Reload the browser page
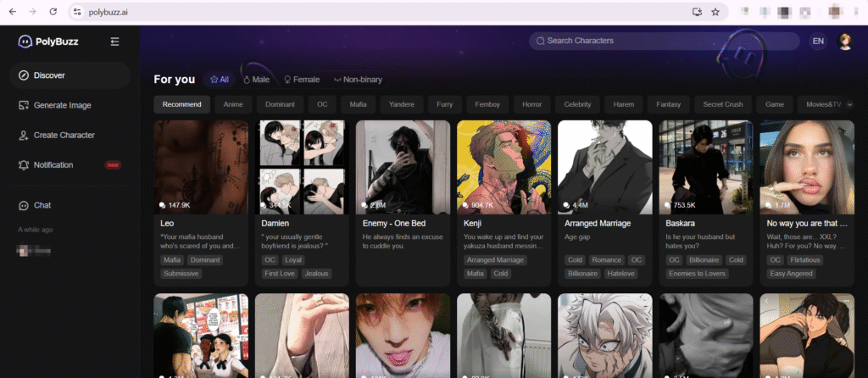The height and width of the screenshot is (378, 868). 53,12
